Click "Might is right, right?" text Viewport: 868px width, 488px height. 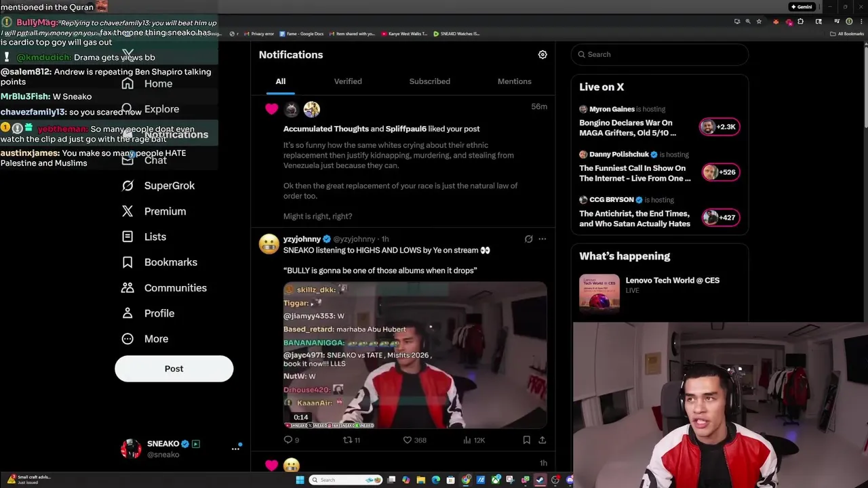[x=317, y=216]
